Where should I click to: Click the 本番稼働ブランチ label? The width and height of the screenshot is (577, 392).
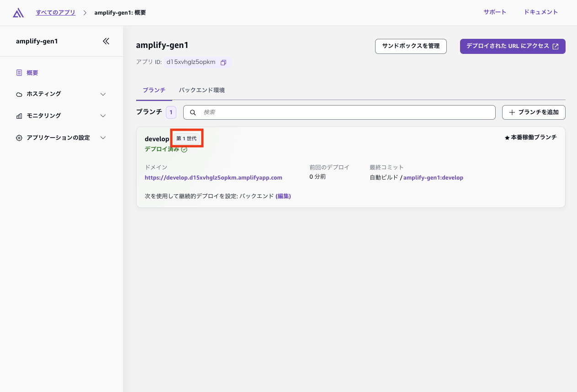534,137
